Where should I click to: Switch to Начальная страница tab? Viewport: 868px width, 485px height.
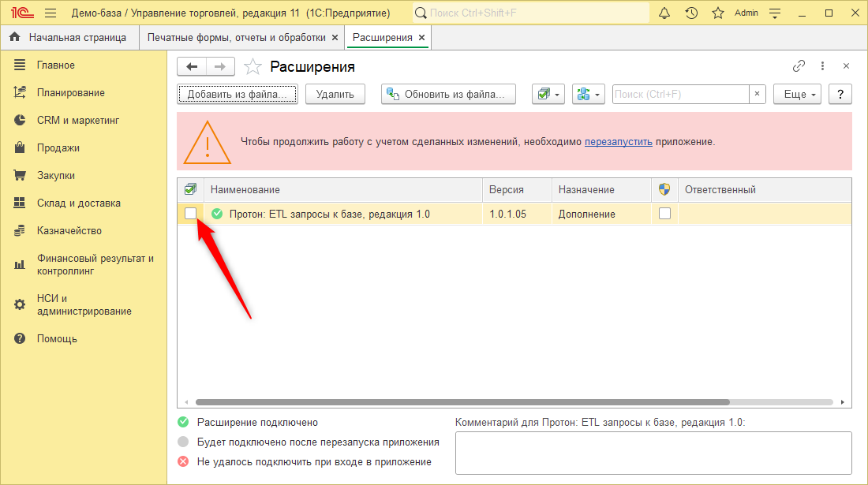click(x=77, y=38)
